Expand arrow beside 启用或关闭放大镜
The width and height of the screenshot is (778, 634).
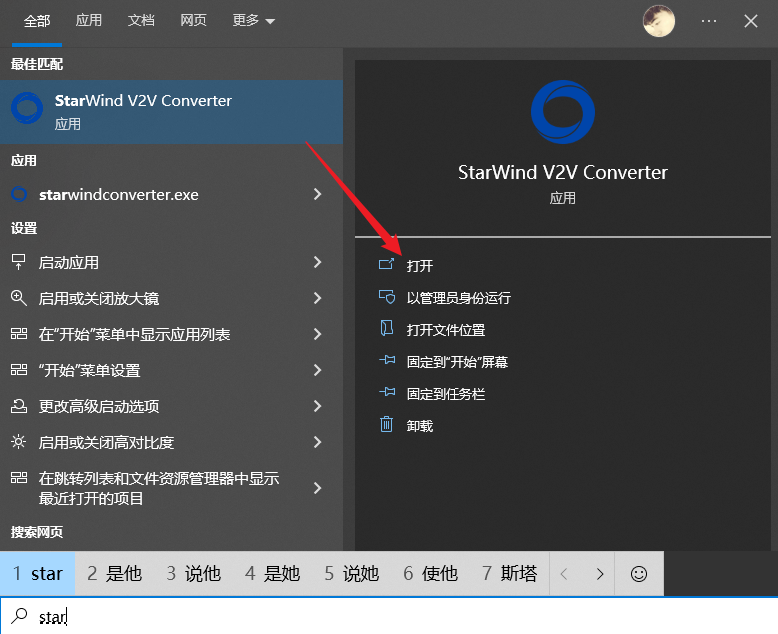click(318, 298)
